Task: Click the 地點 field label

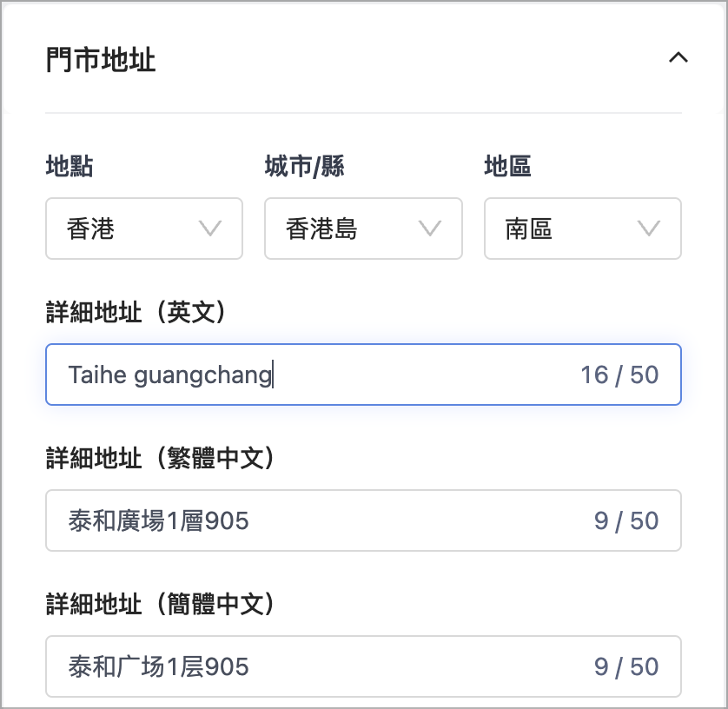Action: pyautogui.click(x=69, y=166)
